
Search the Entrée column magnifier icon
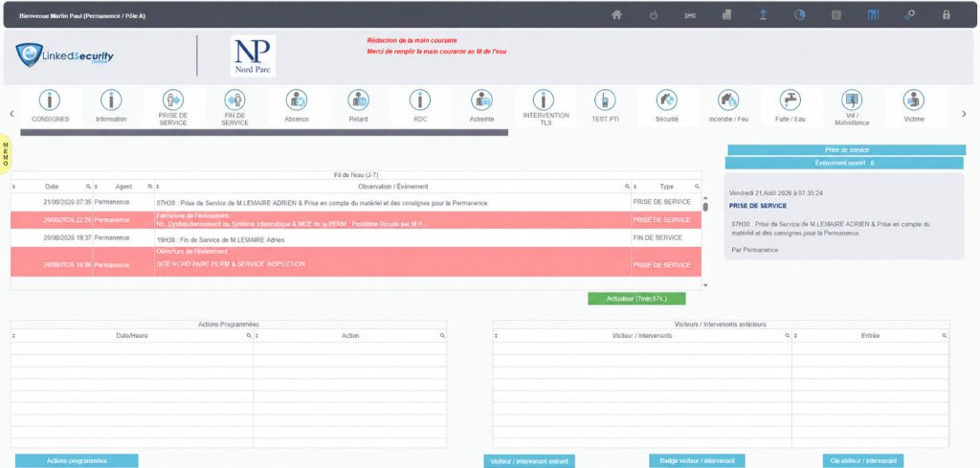point(945,336)
